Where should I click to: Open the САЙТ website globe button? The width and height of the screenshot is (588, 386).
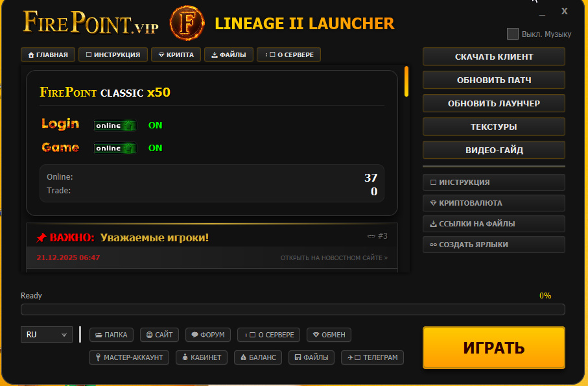click(159, 335)
